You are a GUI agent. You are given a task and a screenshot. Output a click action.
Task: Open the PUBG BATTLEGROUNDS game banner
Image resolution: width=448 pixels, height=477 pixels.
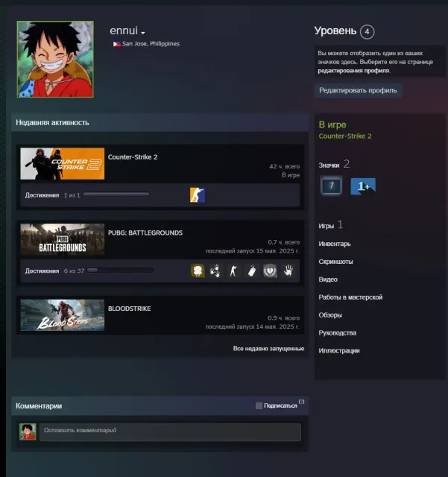(x=63, y=239)
